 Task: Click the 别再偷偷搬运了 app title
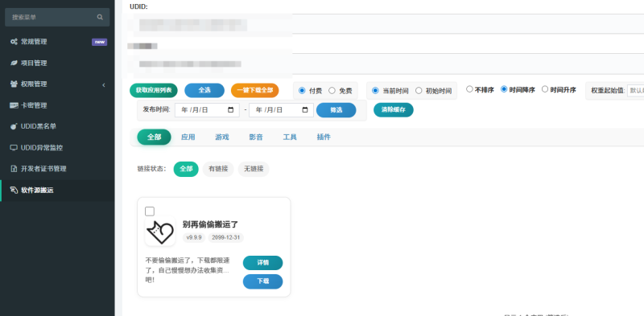210,224
